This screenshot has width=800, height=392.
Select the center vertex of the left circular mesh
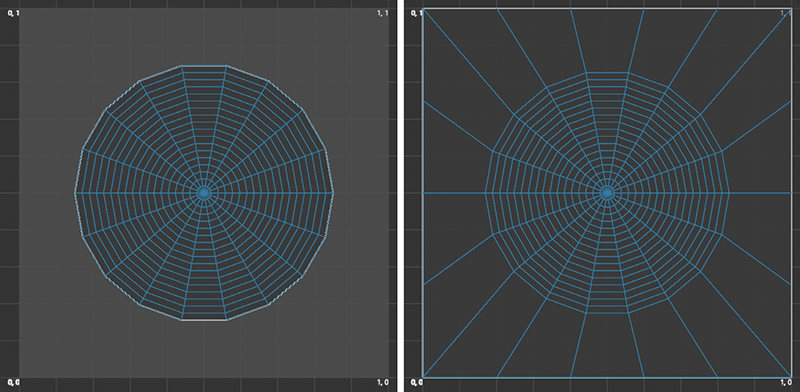[204, 192]
